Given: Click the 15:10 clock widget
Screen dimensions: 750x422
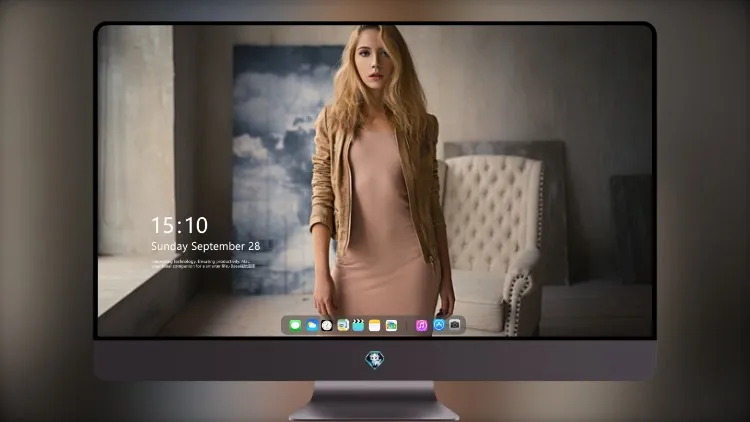Looking at the screenshot, I should pyautogui.click(x=179, y=225).
